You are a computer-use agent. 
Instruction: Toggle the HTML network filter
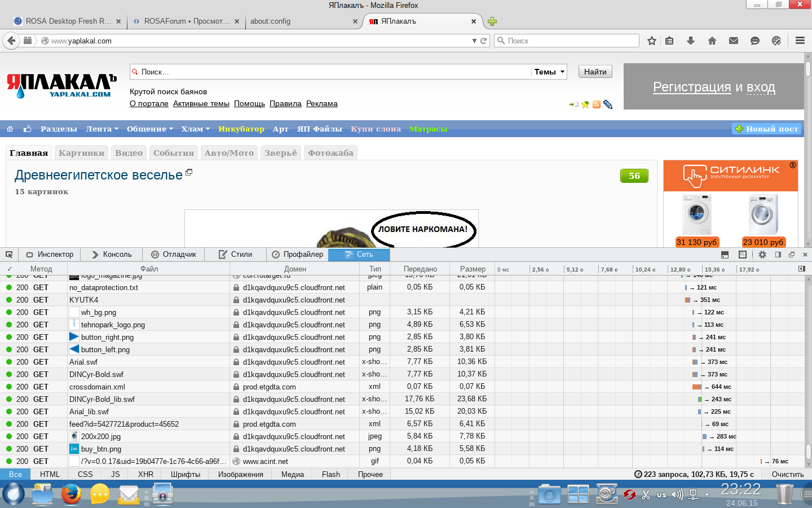(x=50, y=474)
